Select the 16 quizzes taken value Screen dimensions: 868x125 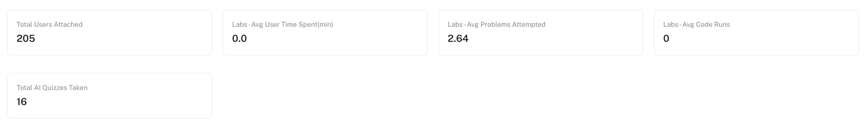[21, 102]
